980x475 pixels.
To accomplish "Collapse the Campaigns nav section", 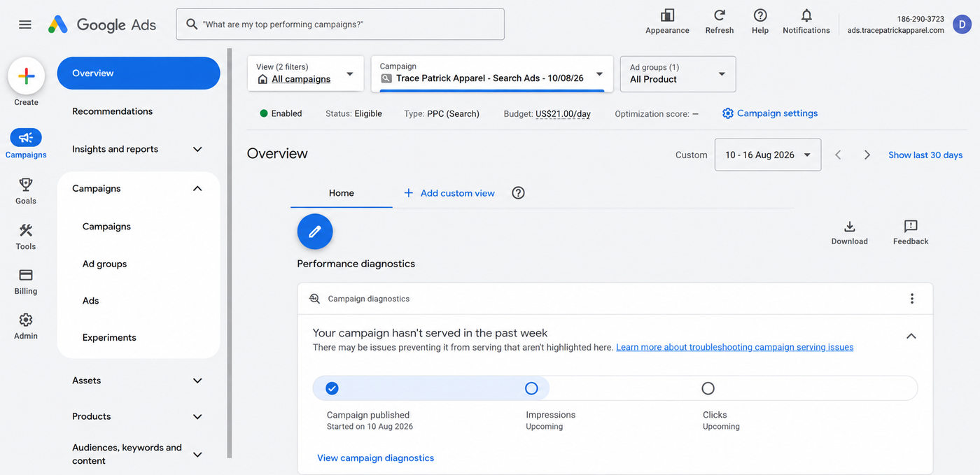I will tap(197, 188).
